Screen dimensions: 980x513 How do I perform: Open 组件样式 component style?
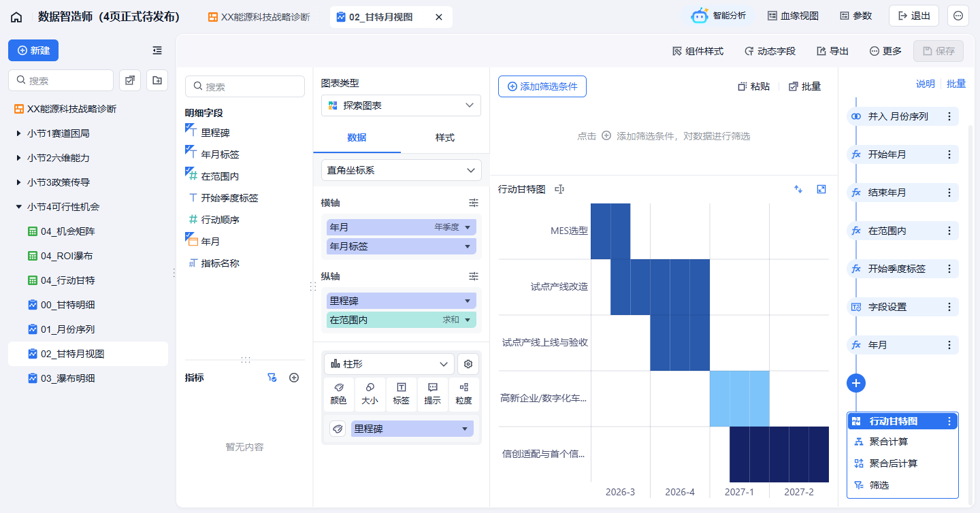(698, 51)
